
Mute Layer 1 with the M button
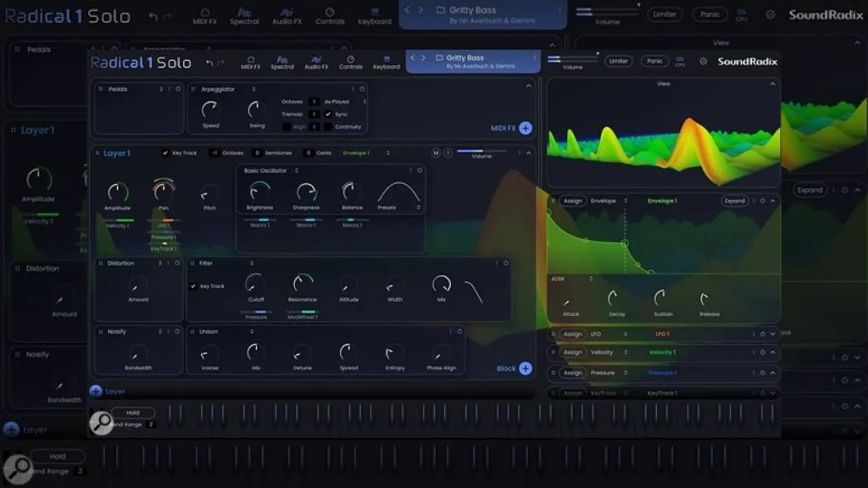(x=437, y=152)
